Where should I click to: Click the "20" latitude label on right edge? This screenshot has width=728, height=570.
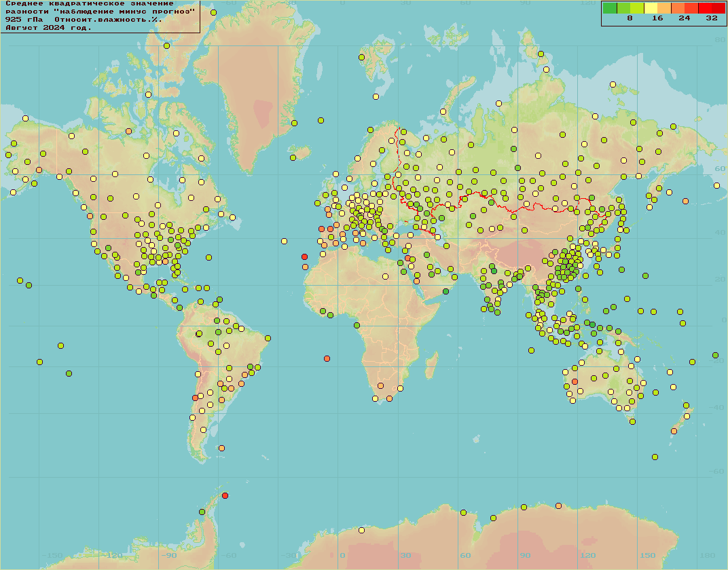click(x=720, y=279)
